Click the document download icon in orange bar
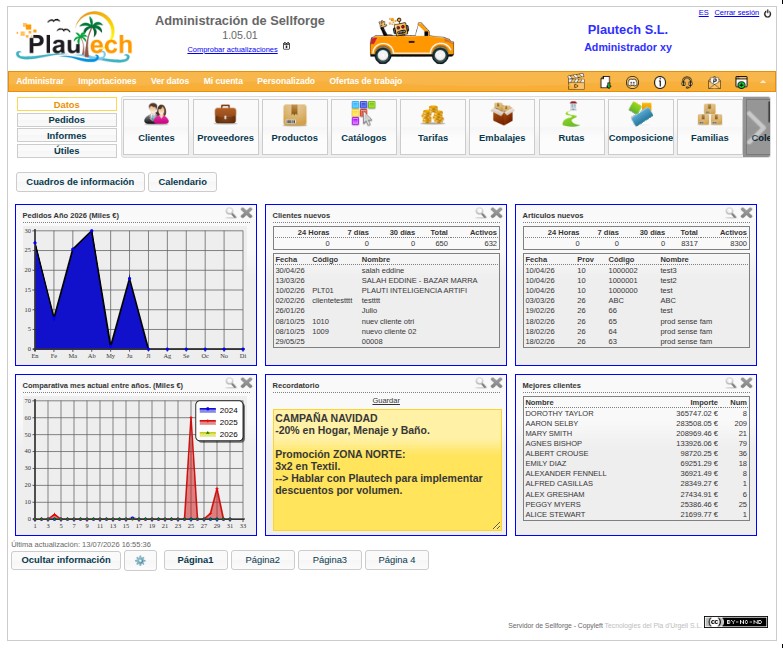Screen dimensions: 783x648 point(605,82)
